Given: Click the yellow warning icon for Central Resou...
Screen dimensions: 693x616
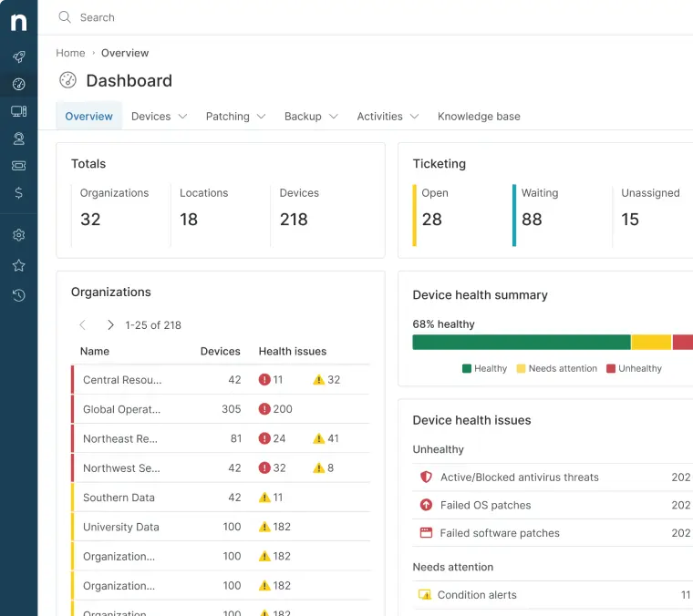Looking at the screenshot, I should [318, 379].
